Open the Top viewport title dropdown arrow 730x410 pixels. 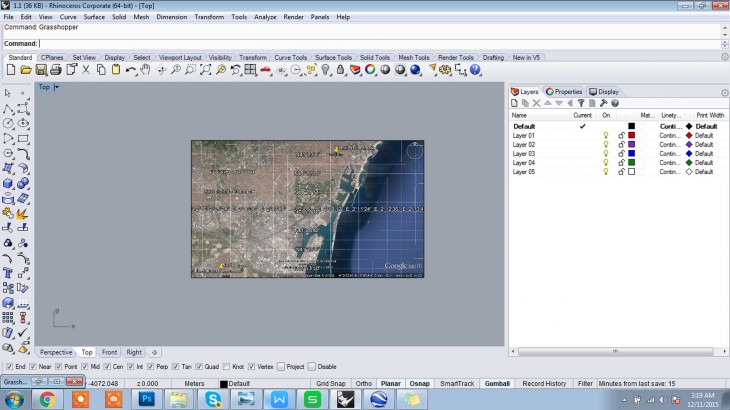[56, 87]
